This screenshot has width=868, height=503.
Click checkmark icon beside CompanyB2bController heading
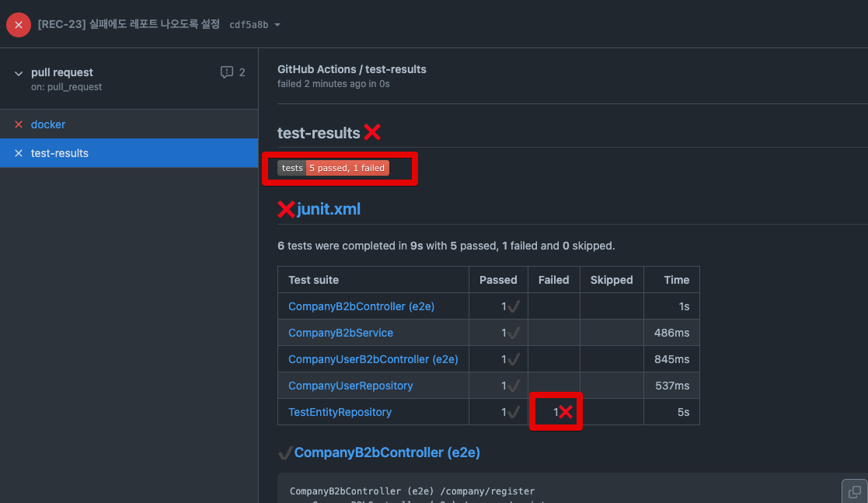point(284,453)
